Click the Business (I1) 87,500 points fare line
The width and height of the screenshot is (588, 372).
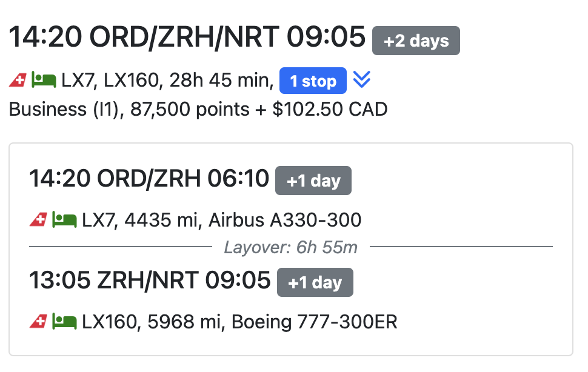click(x=198, y=109)
